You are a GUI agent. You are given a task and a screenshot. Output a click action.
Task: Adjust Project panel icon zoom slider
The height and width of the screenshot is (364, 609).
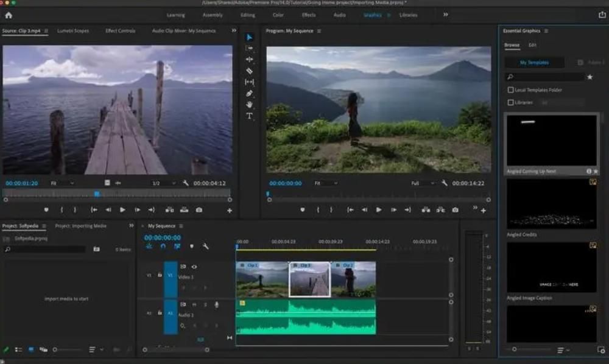tap(55, 349)
